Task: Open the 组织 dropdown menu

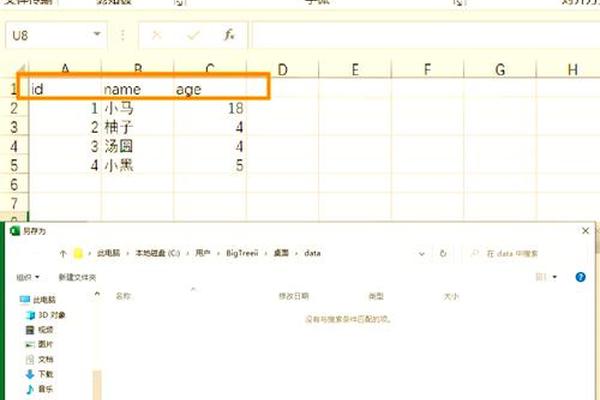Action: pos(28,277)
